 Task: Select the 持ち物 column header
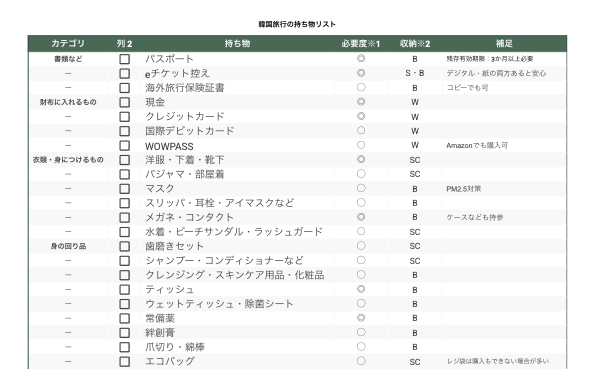pyautogui.click(x=237, y=44)
